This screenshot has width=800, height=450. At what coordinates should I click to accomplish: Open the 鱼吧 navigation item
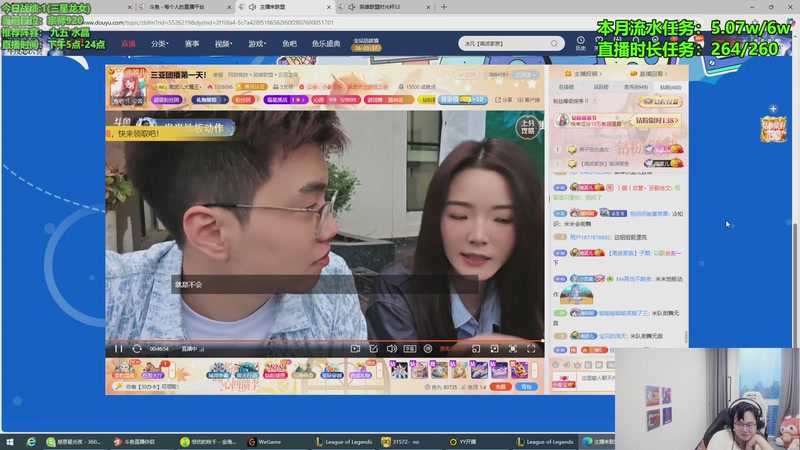pyautogui.click(x=289, y=44)
